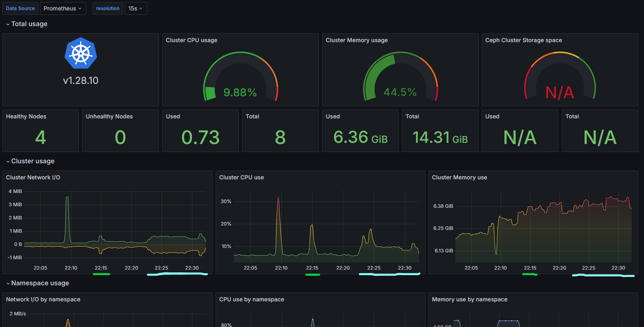Click the memory Total value 14.31 GiB

pos(440,138)
